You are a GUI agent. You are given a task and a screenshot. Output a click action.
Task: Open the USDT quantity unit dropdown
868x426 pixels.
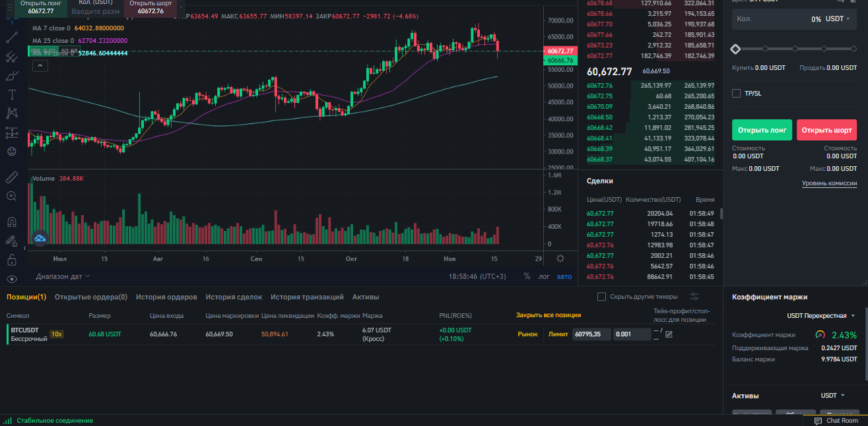coord(838,19)
